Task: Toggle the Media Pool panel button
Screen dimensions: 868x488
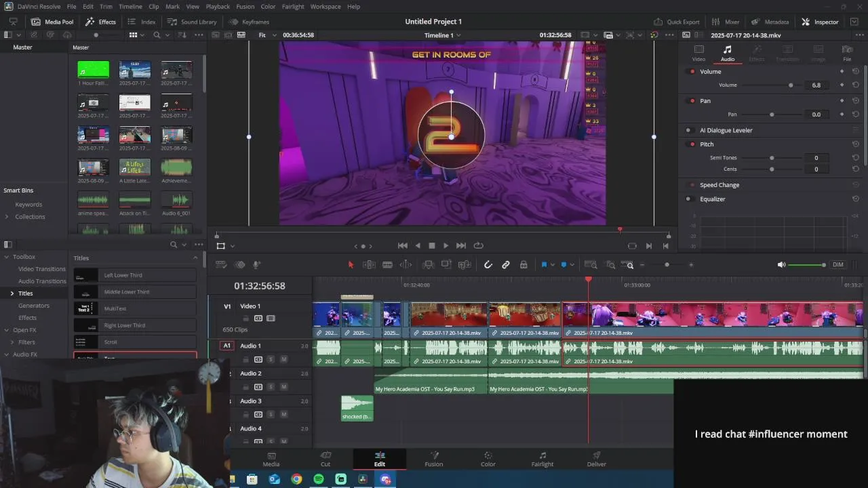Action: tap(52, 22)
